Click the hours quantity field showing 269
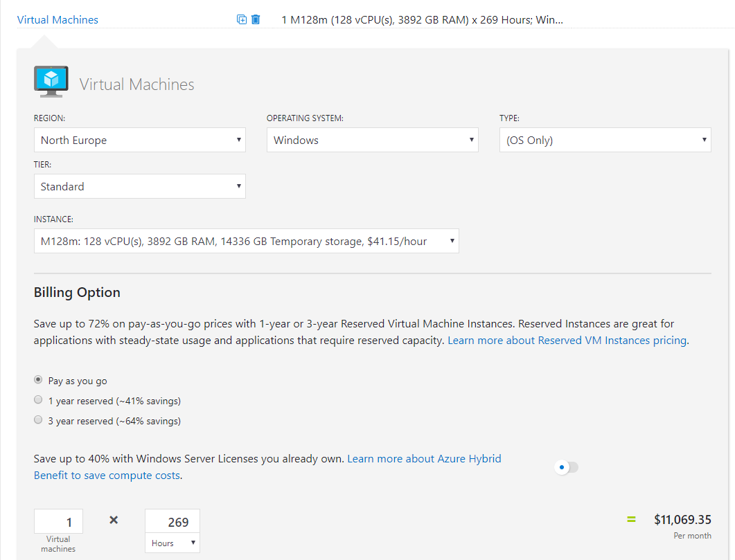 172,522
